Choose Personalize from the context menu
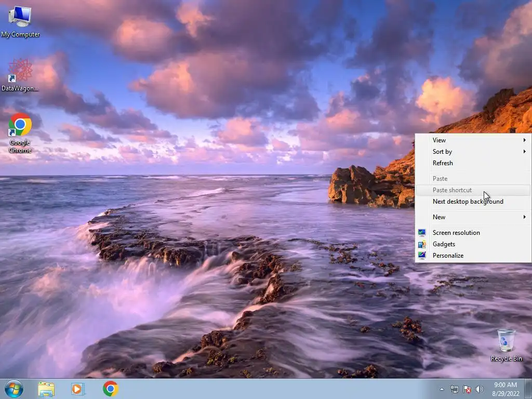Viewport: 532px width, 399px height. (473, 256)
